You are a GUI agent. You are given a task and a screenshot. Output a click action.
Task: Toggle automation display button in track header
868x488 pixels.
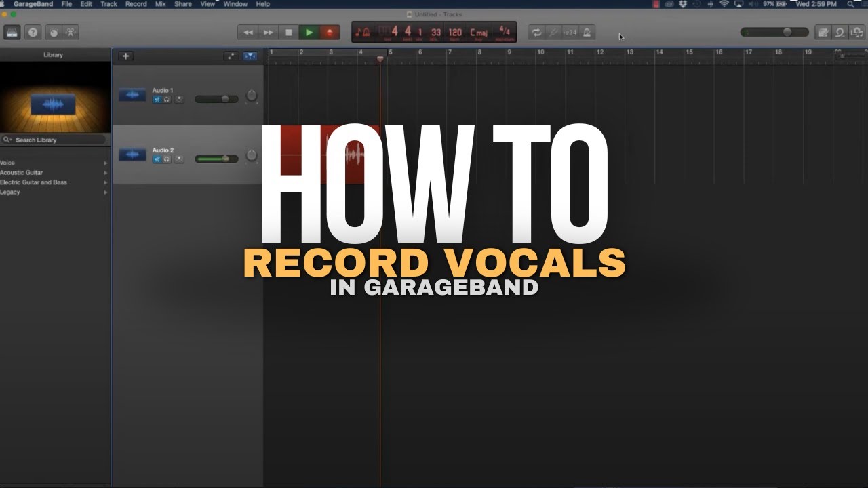[x=231, y=56]
